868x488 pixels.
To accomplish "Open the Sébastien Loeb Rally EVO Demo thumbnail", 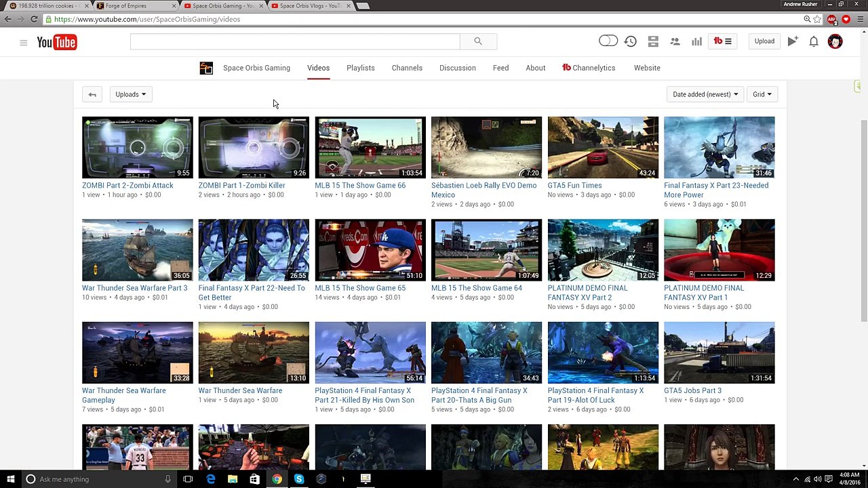I will (487, 147).
